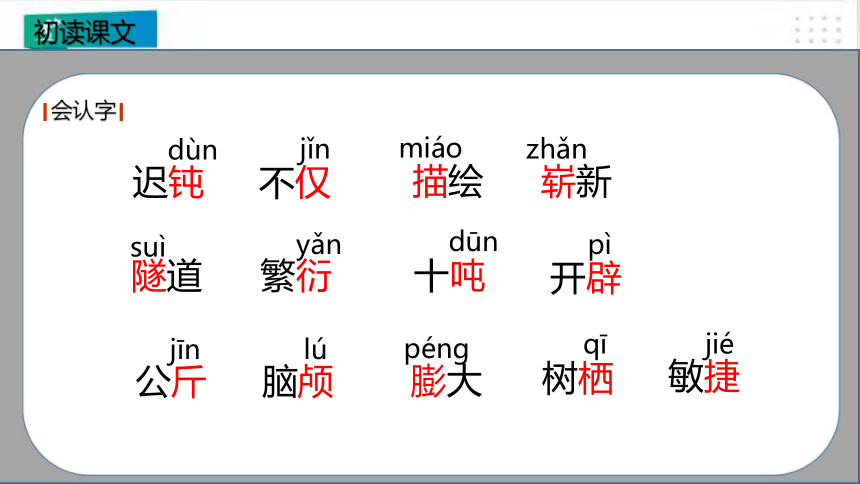Select the word 描绘

(x=447, y=182)
